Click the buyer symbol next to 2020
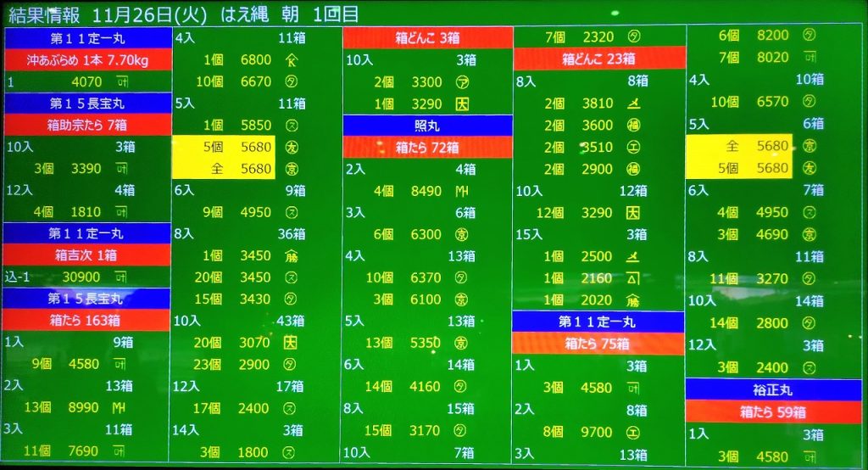The image size is (868, 470). pos(633,300)
